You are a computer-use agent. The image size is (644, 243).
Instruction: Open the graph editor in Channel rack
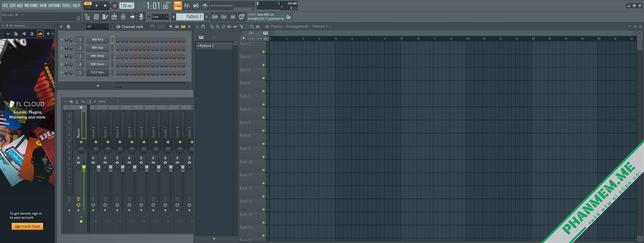point(177,27)
